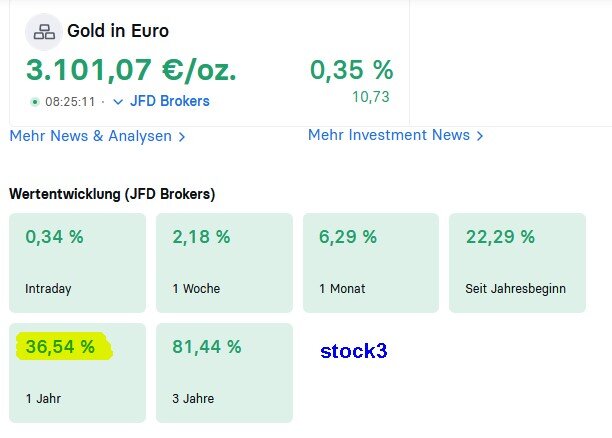The image size is (612, 438).
Task: Click arrow next to Mehr News & Analysen
Action: pos(181,136)
